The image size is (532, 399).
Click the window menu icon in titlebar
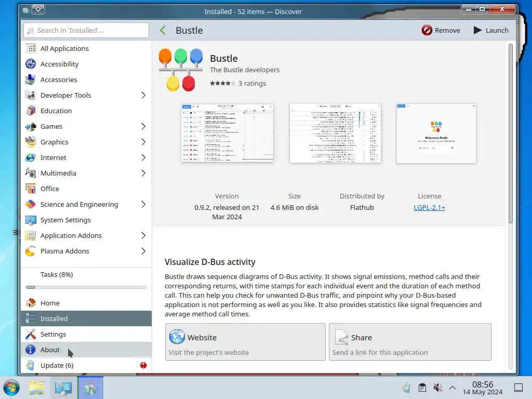pyautogui.click(x=26, y=10)
